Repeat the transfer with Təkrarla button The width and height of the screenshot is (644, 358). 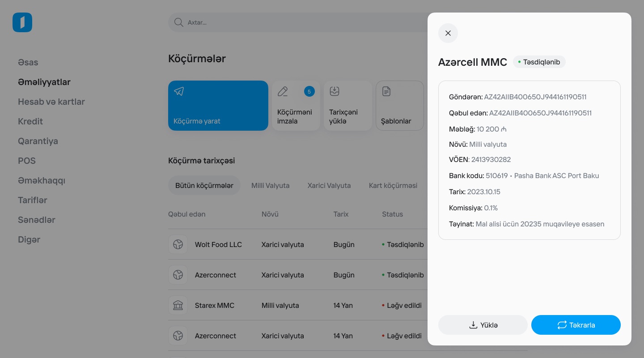coord(576,325)
